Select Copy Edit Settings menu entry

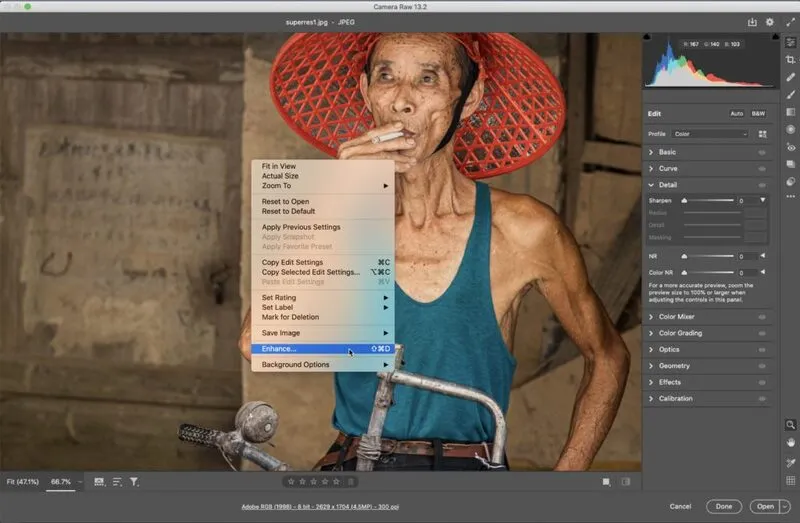[x=322, y=262]
